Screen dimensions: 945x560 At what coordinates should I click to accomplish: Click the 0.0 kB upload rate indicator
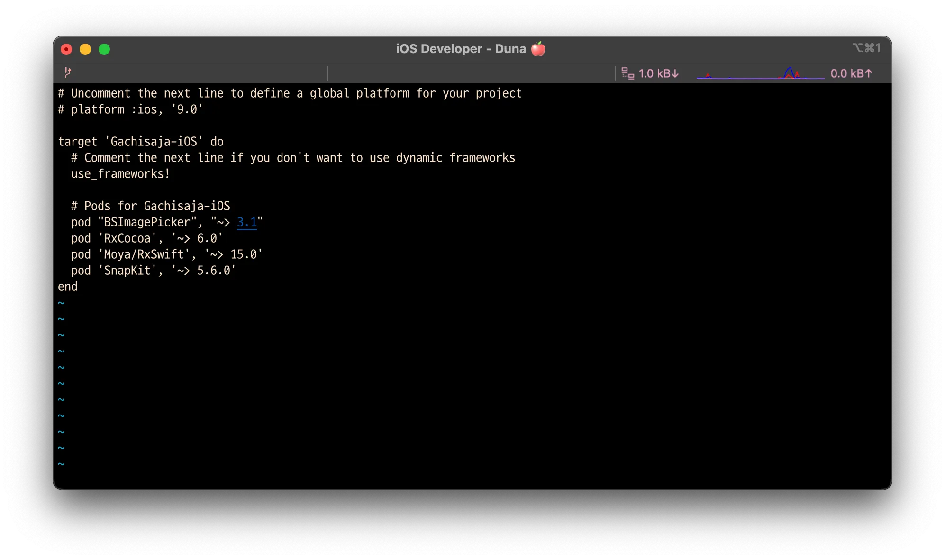pyautogui.click(x=851, y=73)
